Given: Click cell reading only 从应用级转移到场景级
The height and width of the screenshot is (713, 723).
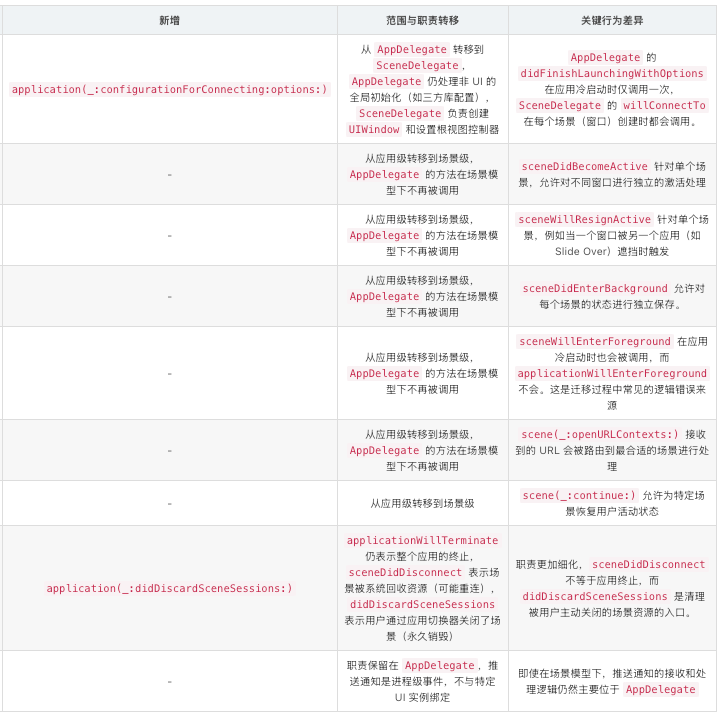Looking at the screenshot, I should point(422,503).
